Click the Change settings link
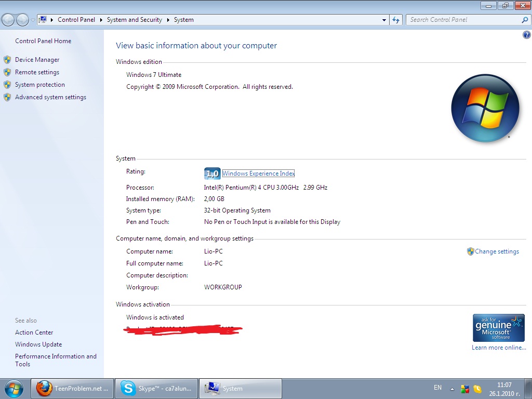Screen dimensions: 532x399 [x=497, y=251]
